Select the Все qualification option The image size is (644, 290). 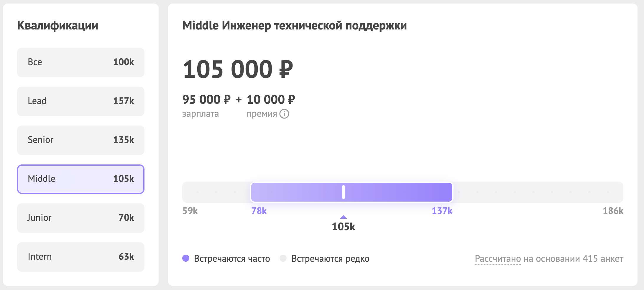[x=80, y=62]
